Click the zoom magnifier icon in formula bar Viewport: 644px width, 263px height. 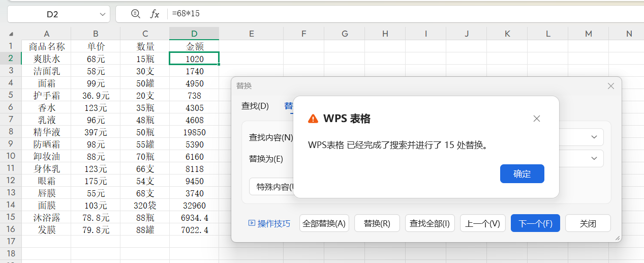click(135, 14)
